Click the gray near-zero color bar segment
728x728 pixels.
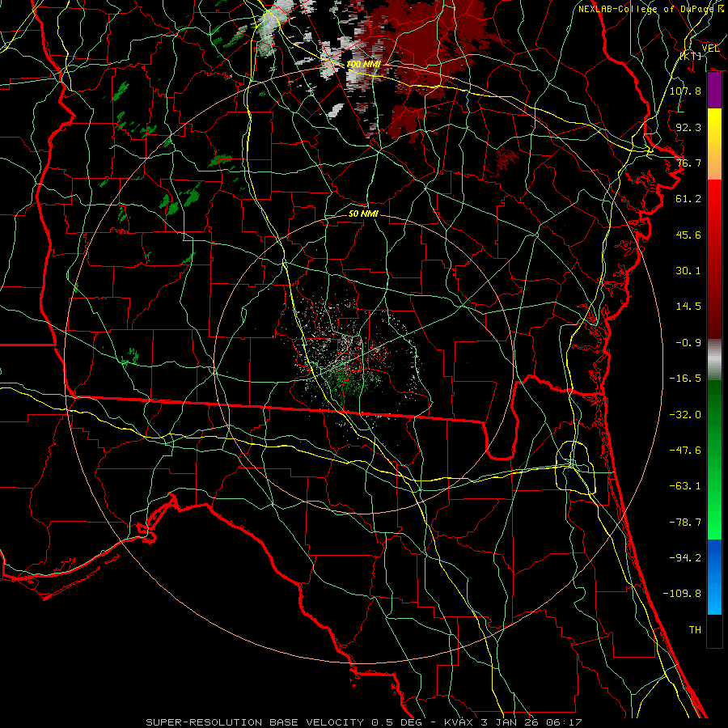click(714, 360)
